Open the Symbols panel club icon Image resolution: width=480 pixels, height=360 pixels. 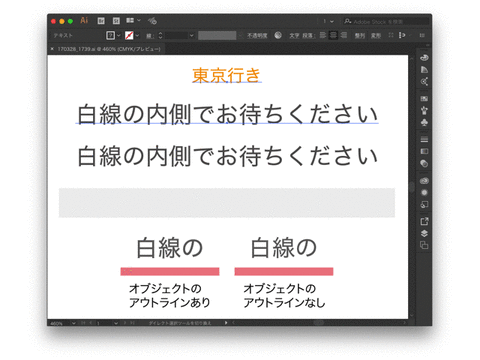pos(424,123)
